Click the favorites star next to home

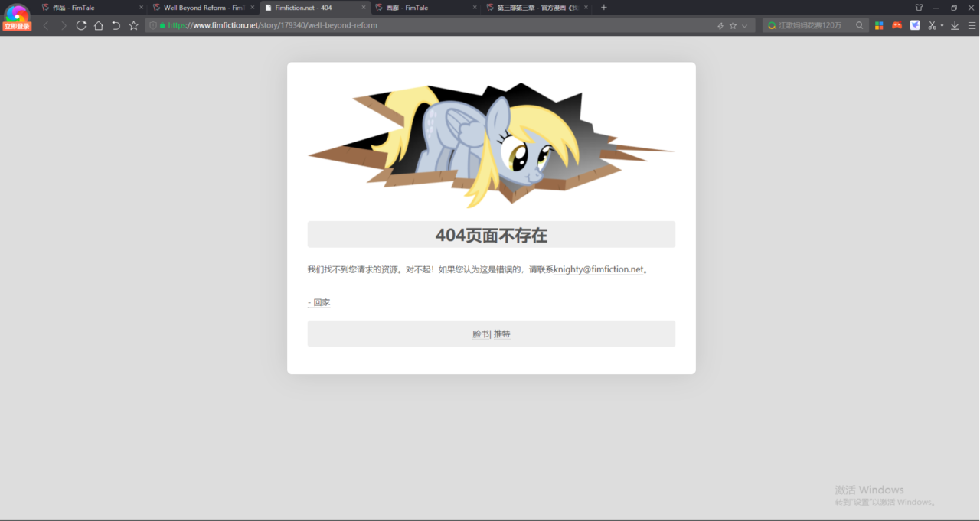pos(134,25)
